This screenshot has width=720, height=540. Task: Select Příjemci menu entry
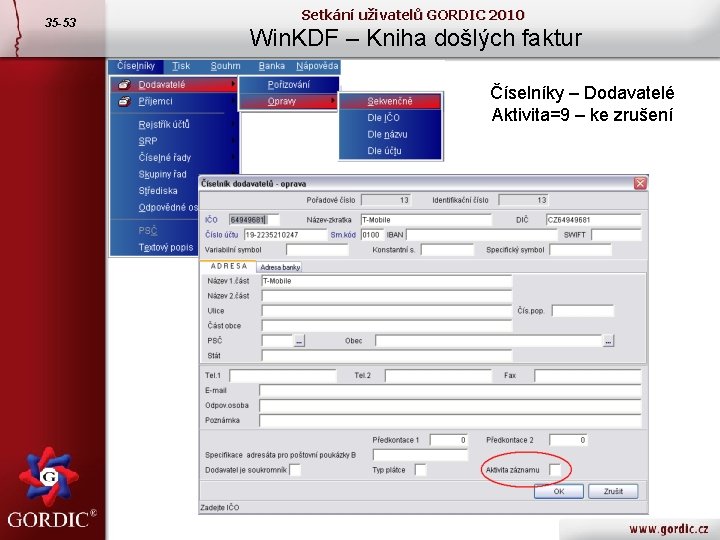click(174, 101)
